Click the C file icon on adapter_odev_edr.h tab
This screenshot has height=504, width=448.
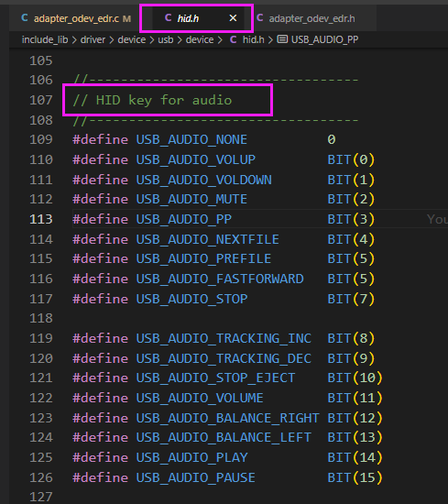point(259,17)
